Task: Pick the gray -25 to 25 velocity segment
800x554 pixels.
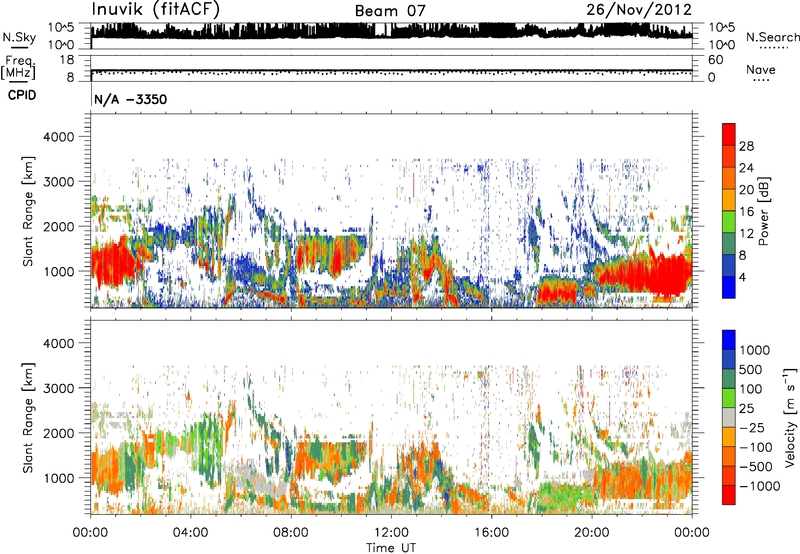Action: pos(729,417)
